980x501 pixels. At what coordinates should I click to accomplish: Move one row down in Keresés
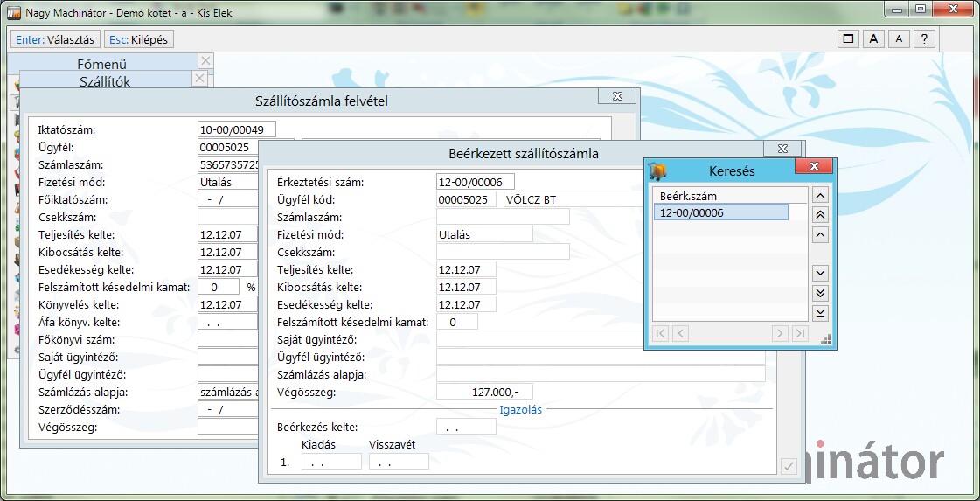[x=820, y=273]
